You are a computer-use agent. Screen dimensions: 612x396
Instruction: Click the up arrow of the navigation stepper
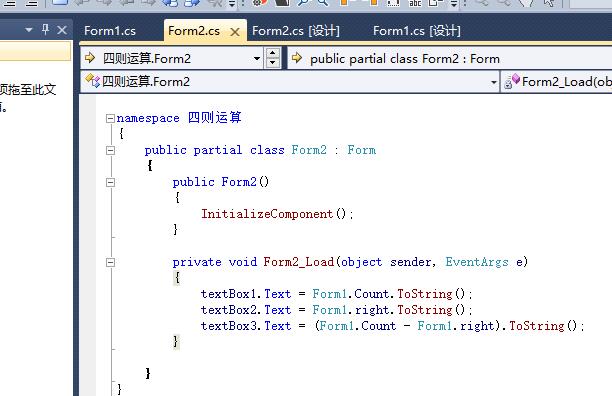tap(273, 53)
